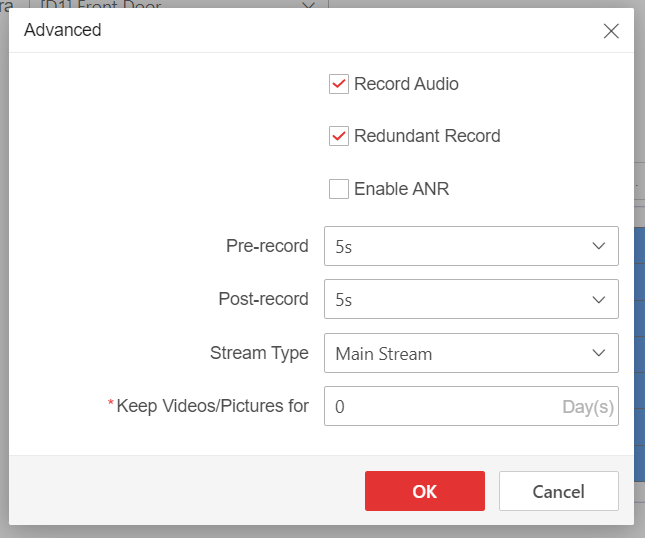This screenshot has width=645, height=538.
Task: Enable the ANR checkbox
Action: (338, 188)
